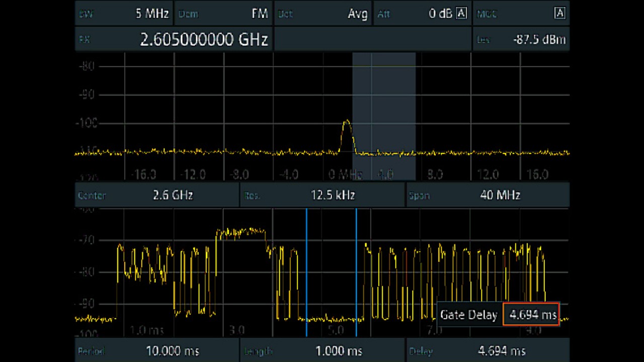Edit the RX frequency 2.605000000 GHz
Viewport: 644px width, 362px height.
tap(174, 39)
